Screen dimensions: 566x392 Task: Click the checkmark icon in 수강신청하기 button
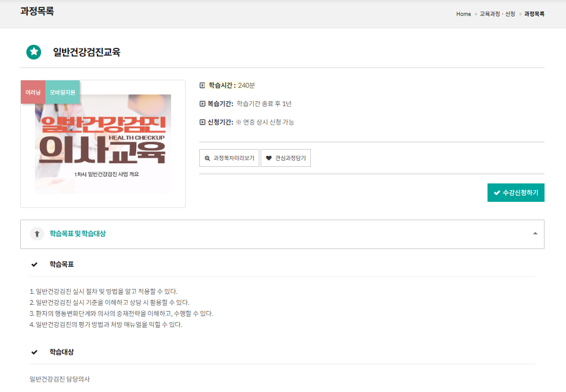497,193
